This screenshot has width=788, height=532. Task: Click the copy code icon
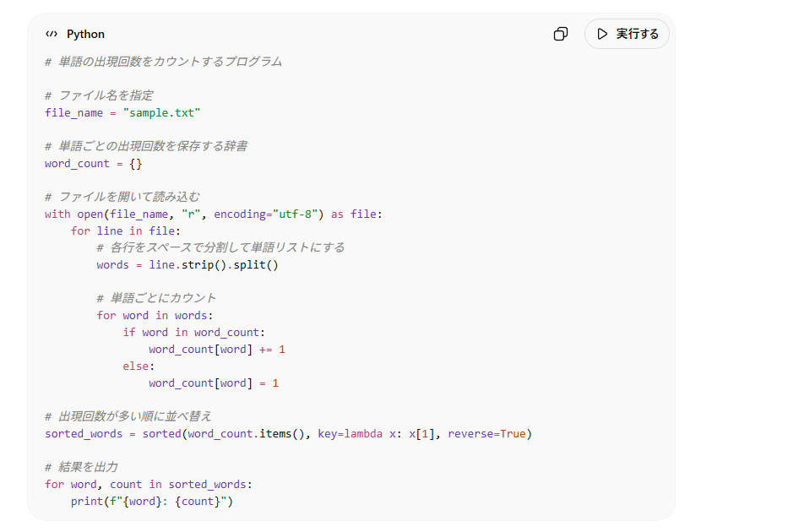tap(561, 34)
